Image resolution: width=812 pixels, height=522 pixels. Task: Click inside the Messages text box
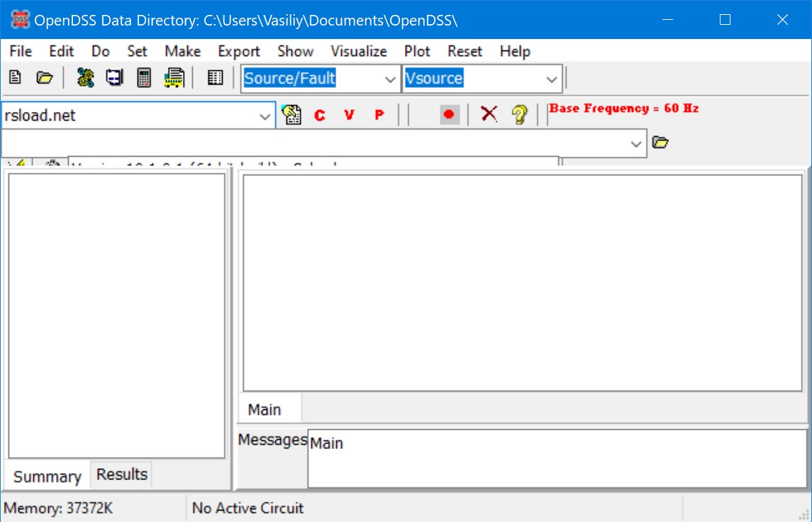(x=557, y=458)
